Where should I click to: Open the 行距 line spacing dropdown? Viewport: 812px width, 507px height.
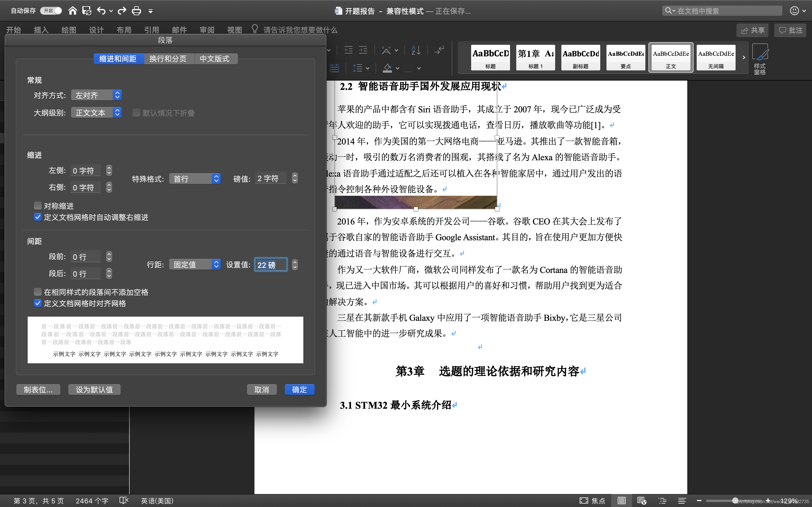coord(195,264)
